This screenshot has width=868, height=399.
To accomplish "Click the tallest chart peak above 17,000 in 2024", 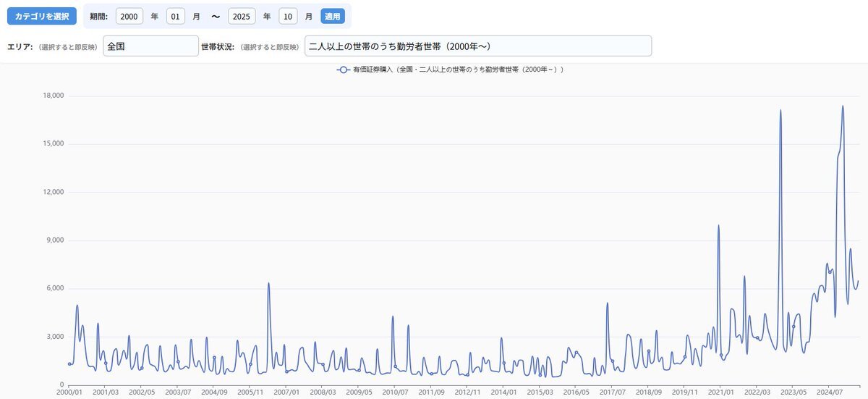I will pos(843,106).
